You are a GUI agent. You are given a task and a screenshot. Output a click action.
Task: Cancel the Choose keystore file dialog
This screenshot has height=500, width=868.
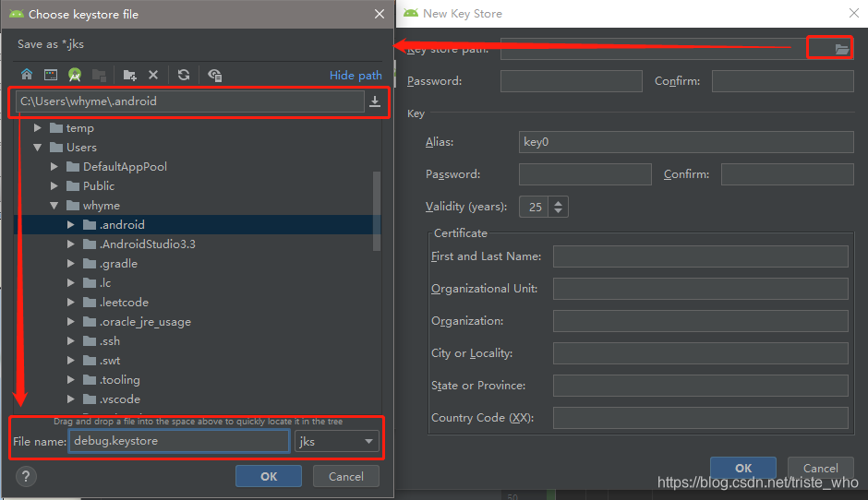[346, 476]
